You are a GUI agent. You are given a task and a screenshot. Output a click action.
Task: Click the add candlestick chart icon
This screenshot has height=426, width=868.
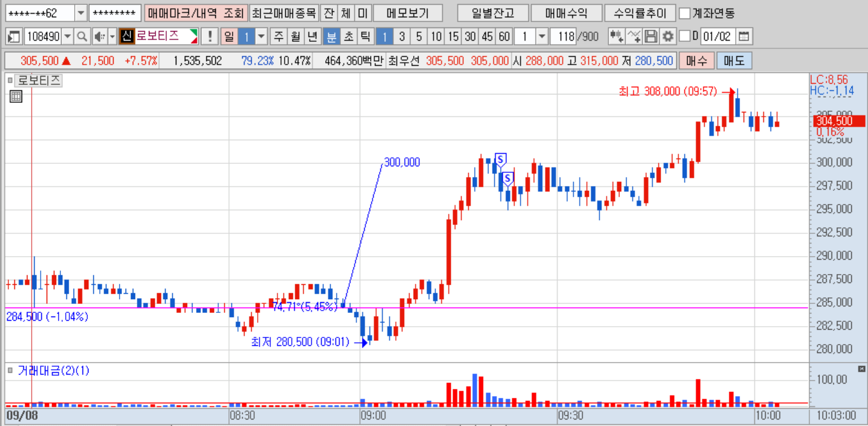pyautogui.click(x=616, y=36)
